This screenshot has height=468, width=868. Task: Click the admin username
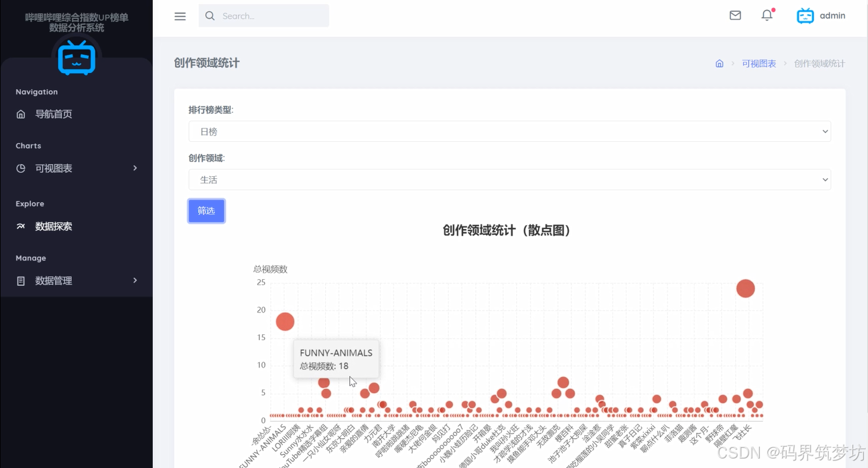pos(832,16)
